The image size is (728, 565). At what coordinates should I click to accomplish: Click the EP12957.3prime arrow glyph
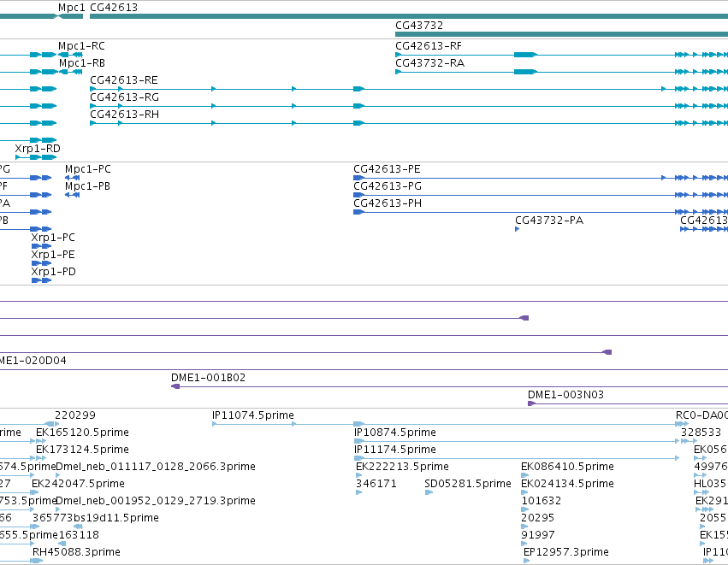click(526, 561)
